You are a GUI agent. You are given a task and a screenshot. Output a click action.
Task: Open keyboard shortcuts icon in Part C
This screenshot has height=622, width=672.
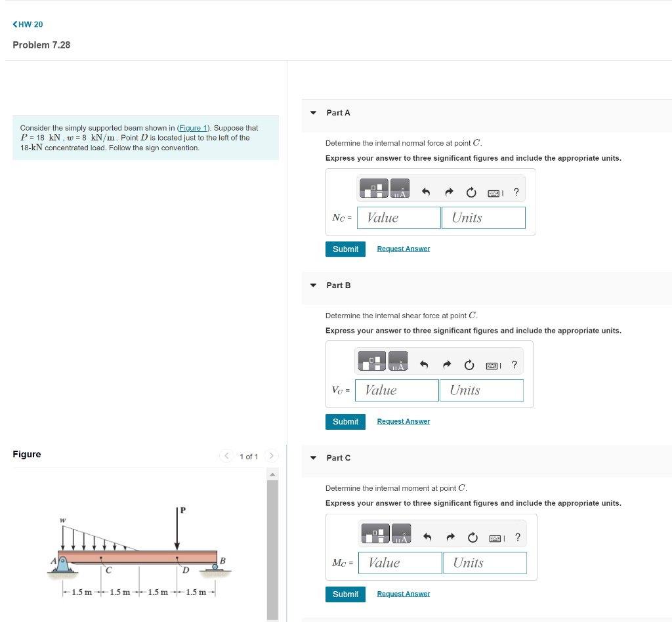click(497, 539)
